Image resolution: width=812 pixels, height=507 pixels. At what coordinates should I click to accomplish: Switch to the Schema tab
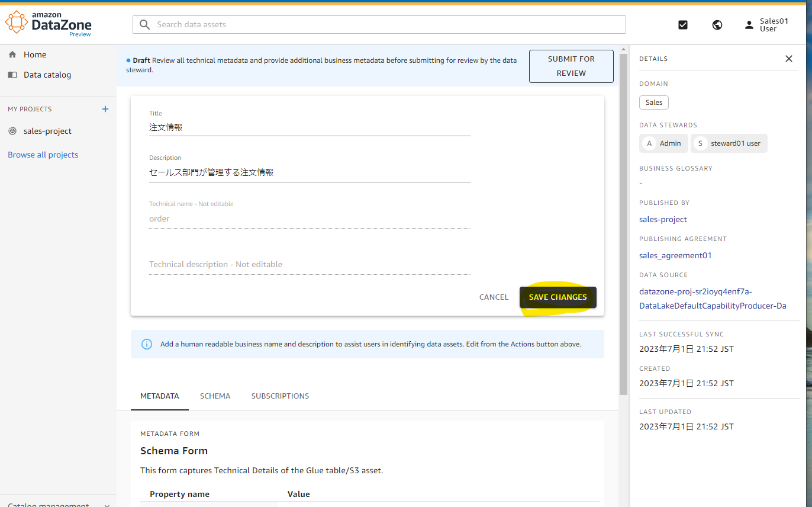pyautogui.click(x=215, y=396)
